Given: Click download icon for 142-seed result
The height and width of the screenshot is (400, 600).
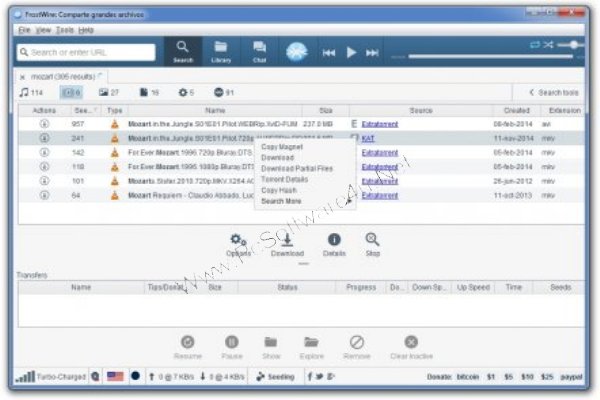Looking at the screenshot, I should (44, 152).
